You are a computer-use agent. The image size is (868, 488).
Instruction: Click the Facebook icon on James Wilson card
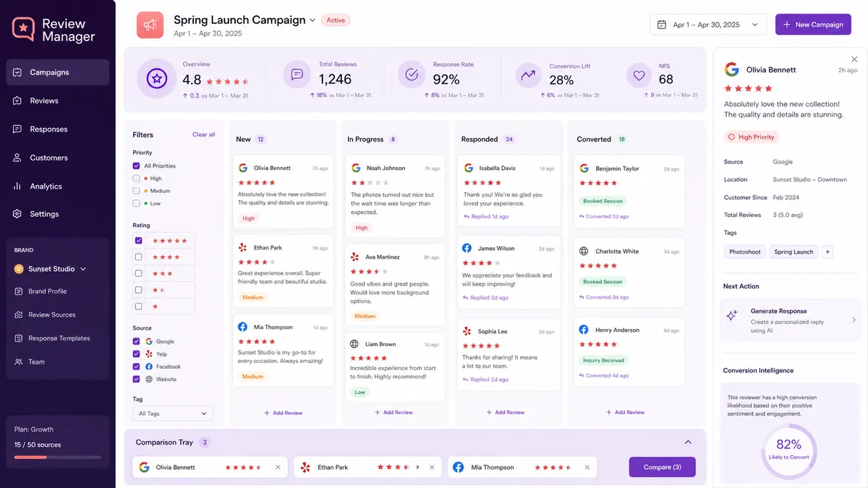[467, 248]
